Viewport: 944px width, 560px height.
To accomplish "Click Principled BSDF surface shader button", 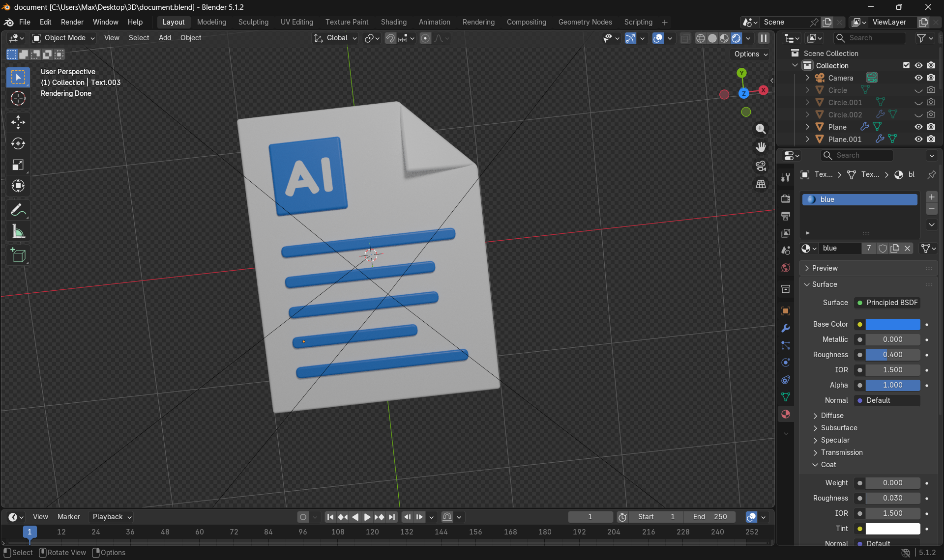I will (x=887, y=303).
